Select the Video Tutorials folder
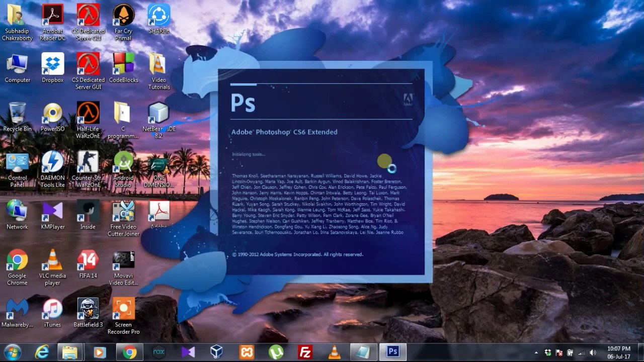 point(158,71)
